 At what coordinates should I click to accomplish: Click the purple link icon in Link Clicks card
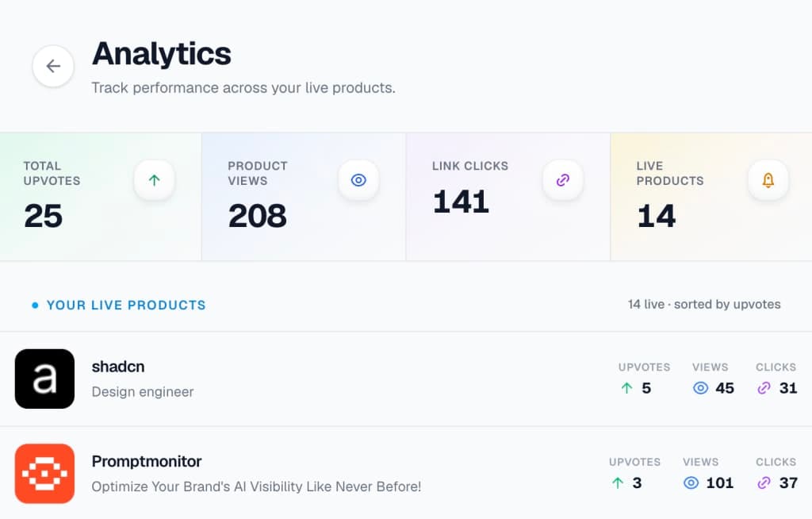tap(563, 180)
